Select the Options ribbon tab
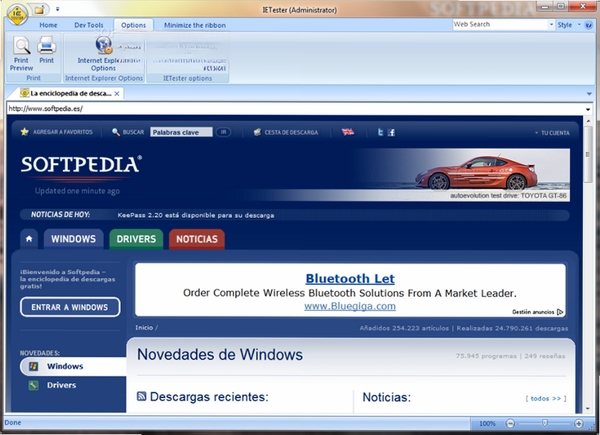The width and height of the screenshot is (600, 435). (x=134, y=25)
